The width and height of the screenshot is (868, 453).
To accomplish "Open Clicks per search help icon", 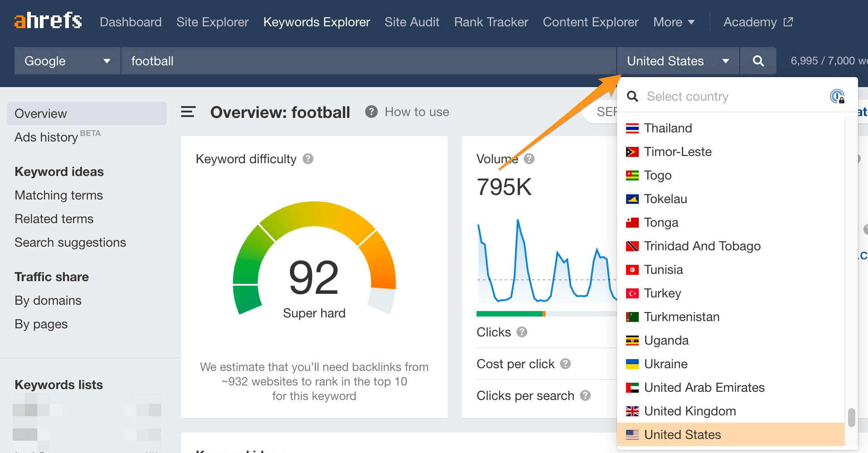I will (x=585, y=395).
